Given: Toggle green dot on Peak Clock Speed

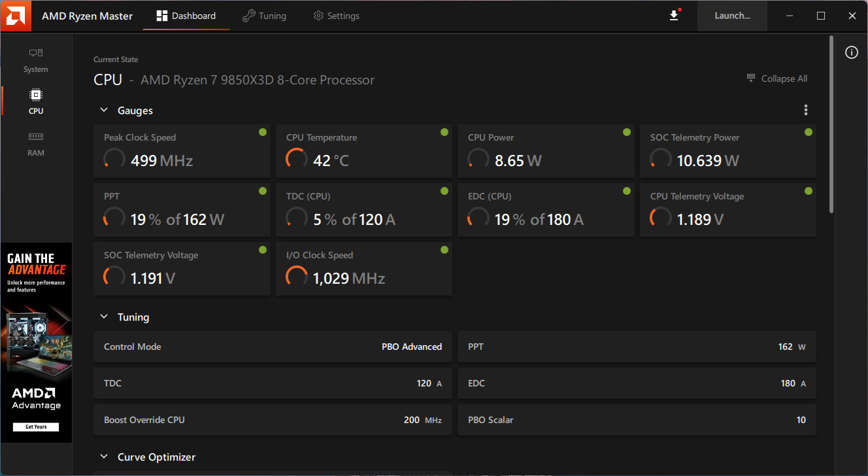Looking at the screenshot, I should click(x=263, y=133).
